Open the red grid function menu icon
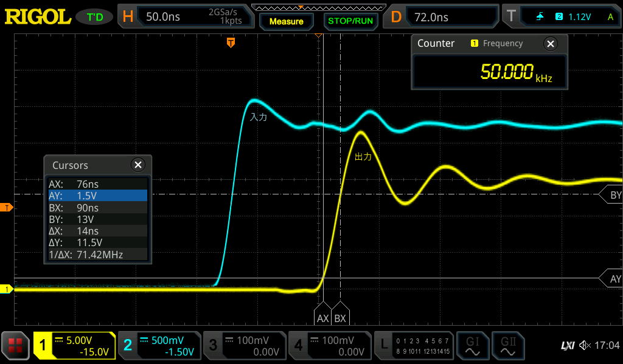 15,345
